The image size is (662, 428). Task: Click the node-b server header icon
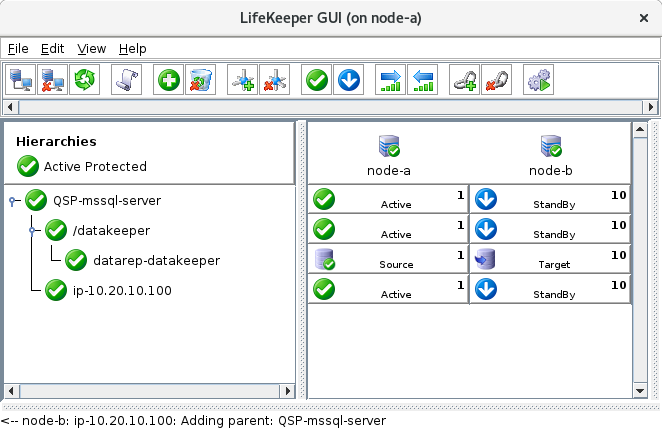click(550, 149)
